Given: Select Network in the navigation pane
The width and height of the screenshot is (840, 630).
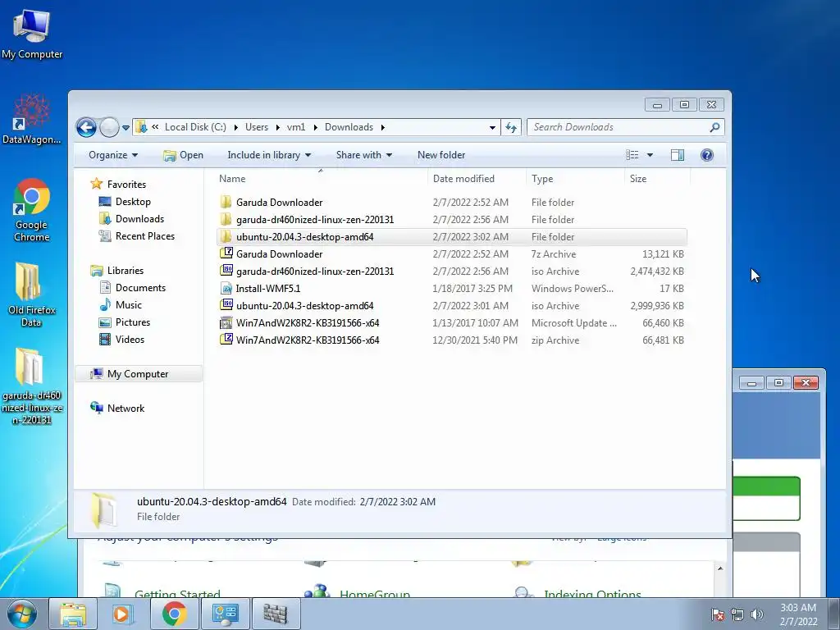Looking at the screenshot, I should [x=117, y=409].
